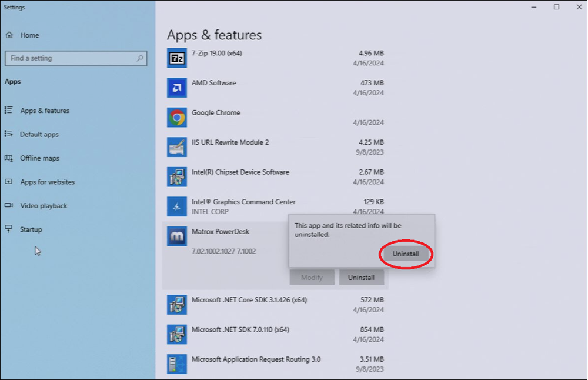
Task: Open Apps for websites page
Action: coord(47,182)
